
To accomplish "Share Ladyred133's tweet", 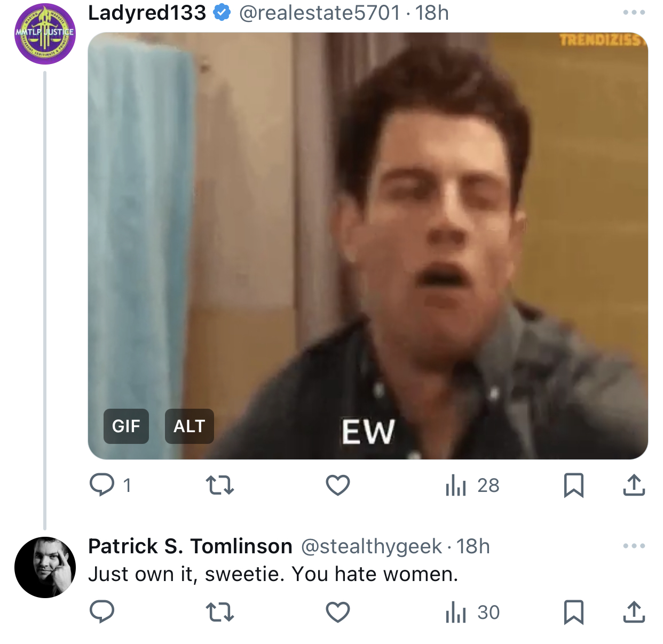I will pyautogui.click(x=634, y=485).
